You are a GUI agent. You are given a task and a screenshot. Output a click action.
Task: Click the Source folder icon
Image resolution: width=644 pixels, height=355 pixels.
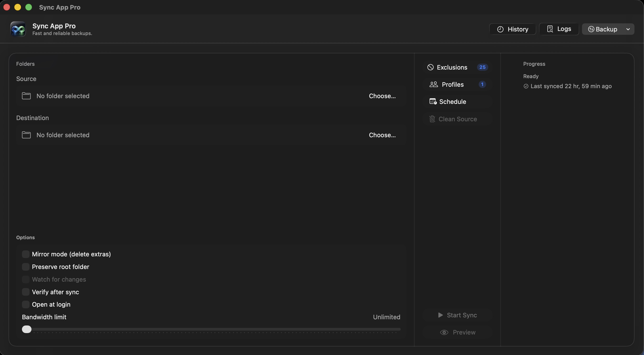tap(26, 96)
